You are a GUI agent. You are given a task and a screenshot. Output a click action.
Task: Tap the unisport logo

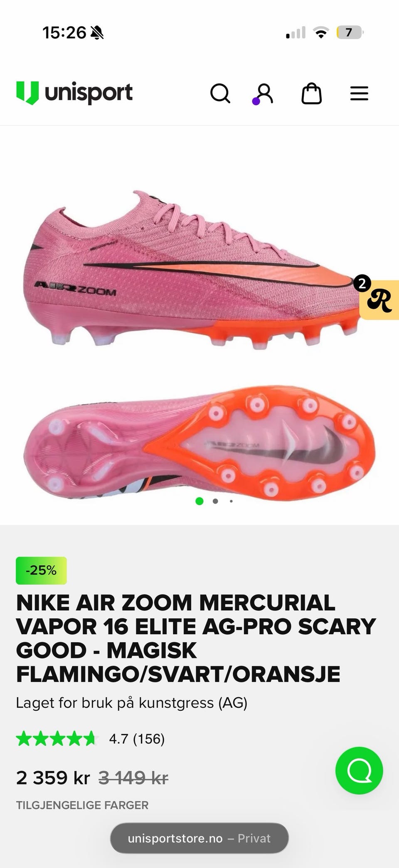point(74,93)
